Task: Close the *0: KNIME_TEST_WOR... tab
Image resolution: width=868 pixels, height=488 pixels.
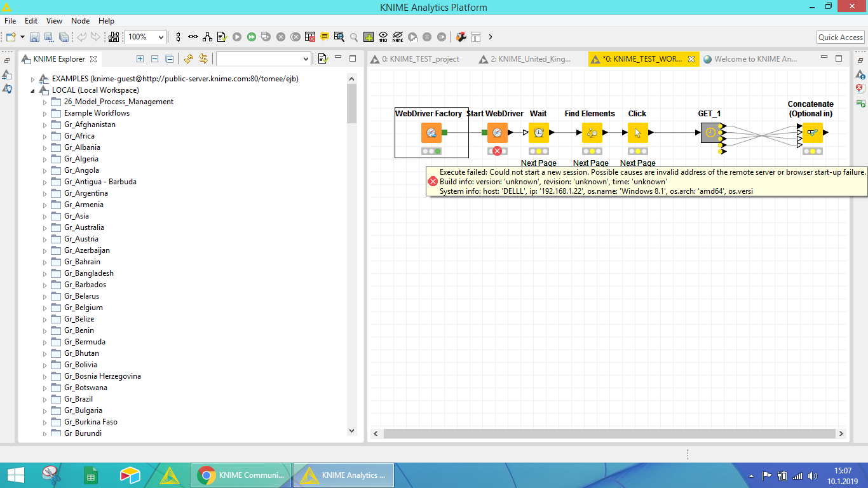Action: (x=691, y=59)
